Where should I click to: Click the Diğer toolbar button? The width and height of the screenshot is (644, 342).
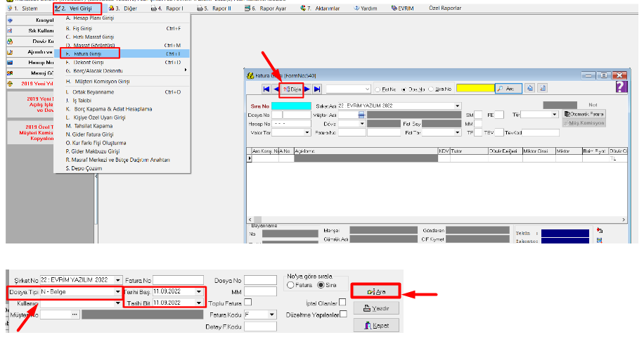coord(291,89)
